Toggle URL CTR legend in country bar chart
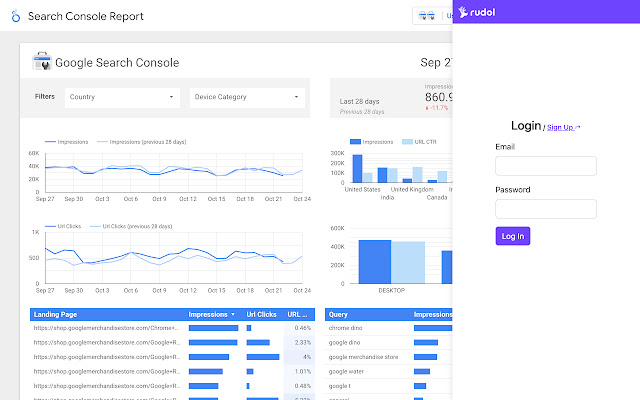 (x=419, y=142)
